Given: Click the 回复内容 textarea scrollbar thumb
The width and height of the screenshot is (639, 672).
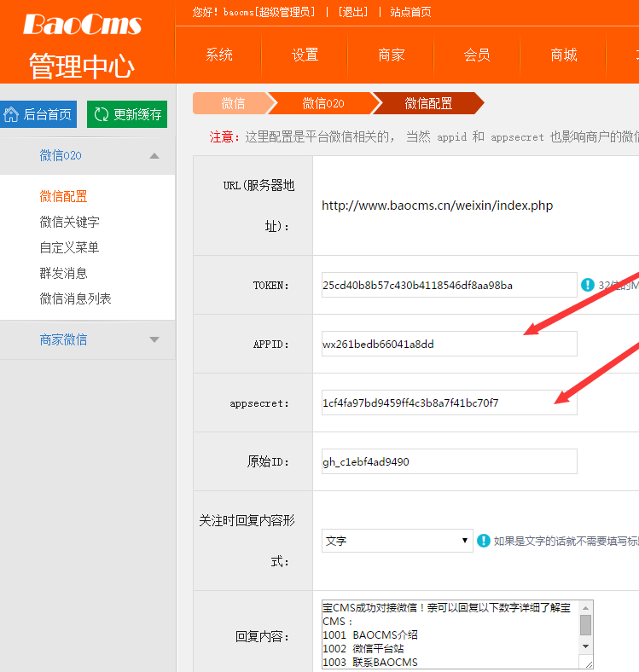Looking at the screenshot, I should (586, 625).
